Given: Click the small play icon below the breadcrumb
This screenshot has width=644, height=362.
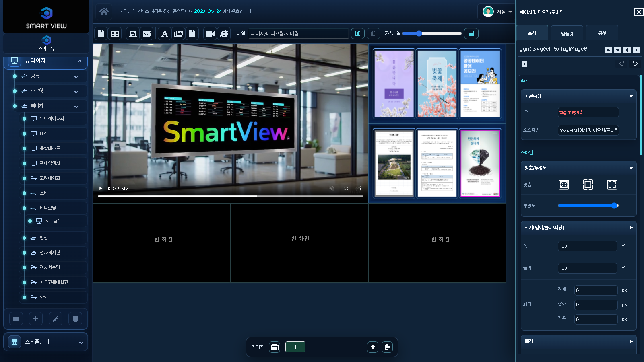Looking at the screenshot, I should [x=524, y=64].
